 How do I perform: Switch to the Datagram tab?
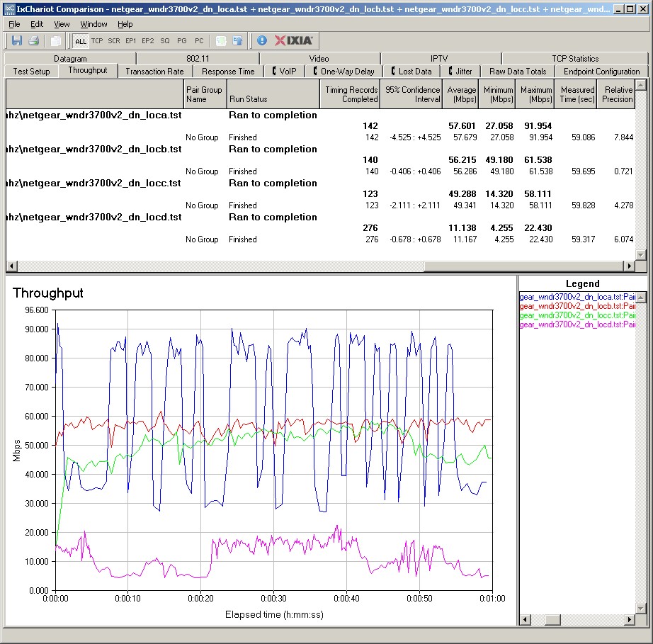(70, 58)
